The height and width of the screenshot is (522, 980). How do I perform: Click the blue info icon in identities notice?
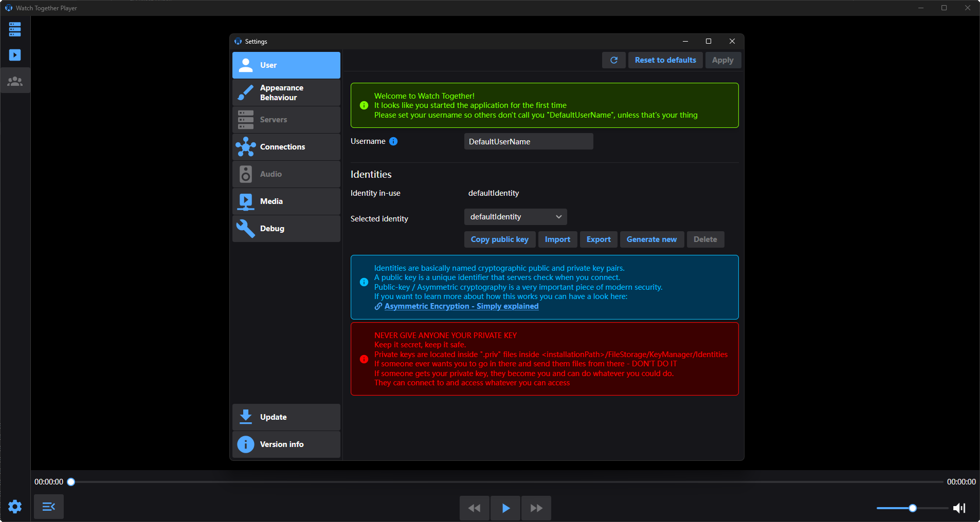364,282
